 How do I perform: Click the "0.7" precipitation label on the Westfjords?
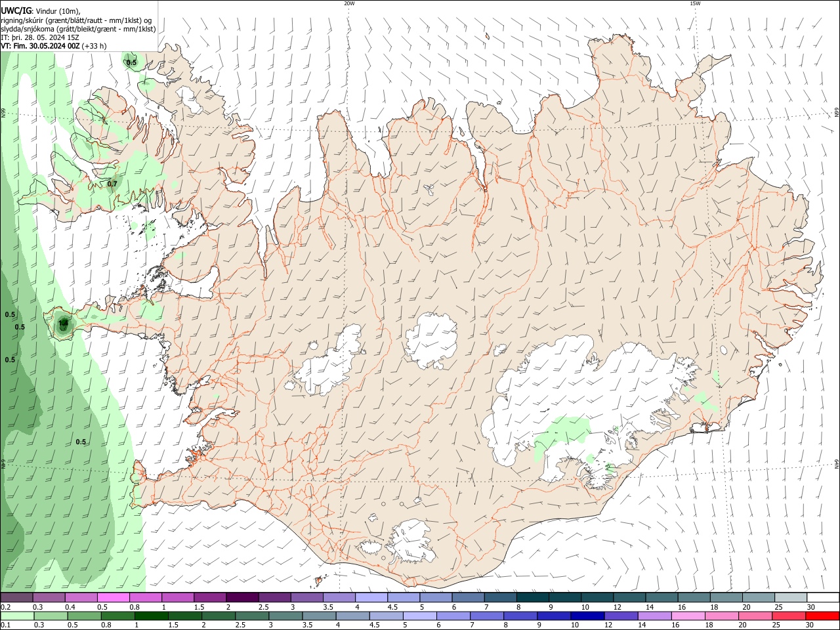tap(112, 184)
